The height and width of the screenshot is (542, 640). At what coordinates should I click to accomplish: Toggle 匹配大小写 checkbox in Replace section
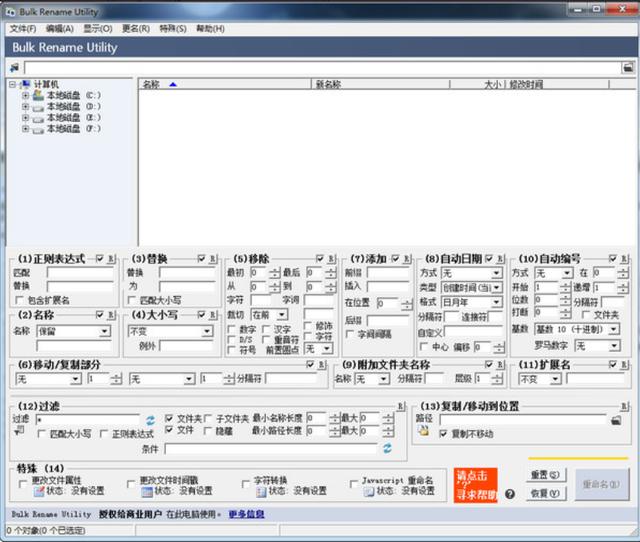[x=131, y=300]
